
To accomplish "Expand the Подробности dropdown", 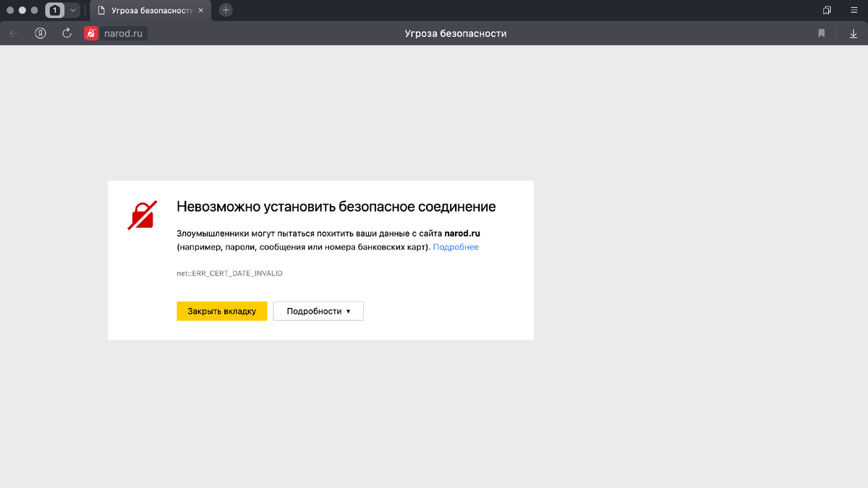I will [x=318, y=311].
